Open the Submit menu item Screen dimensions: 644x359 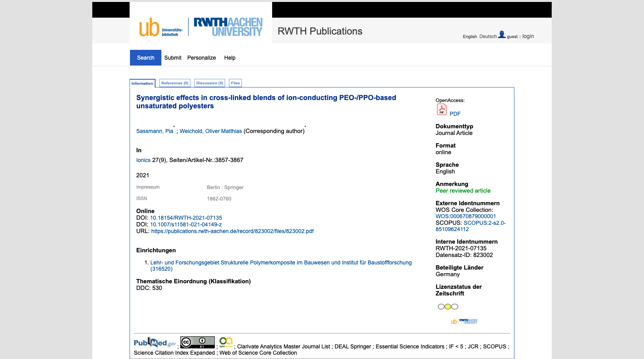(173, 58)
